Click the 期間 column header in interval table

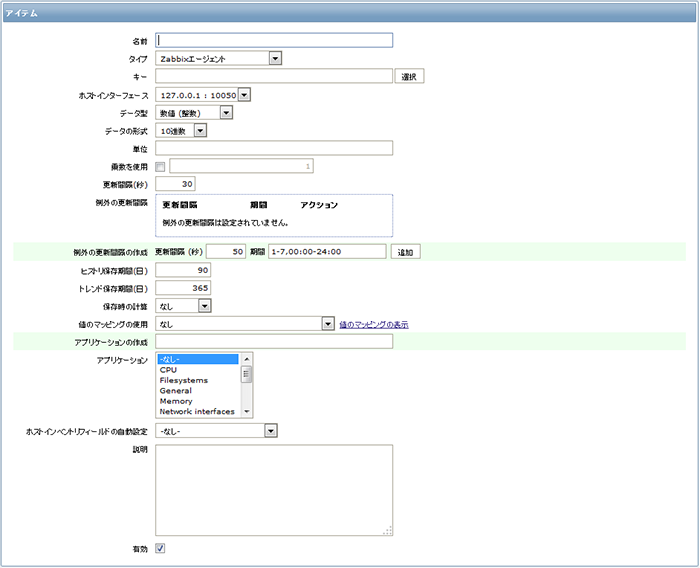click(x=258, y=205)
